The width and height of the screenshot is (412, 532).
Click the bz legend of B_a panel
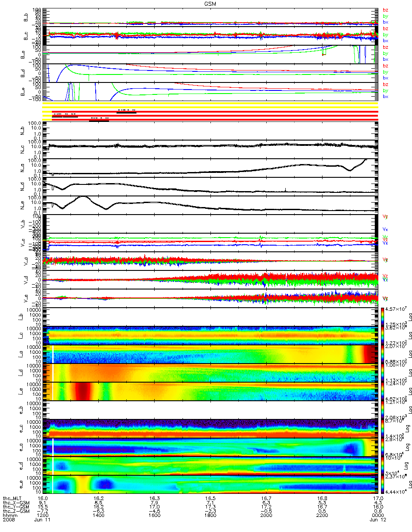click(385, 47)
